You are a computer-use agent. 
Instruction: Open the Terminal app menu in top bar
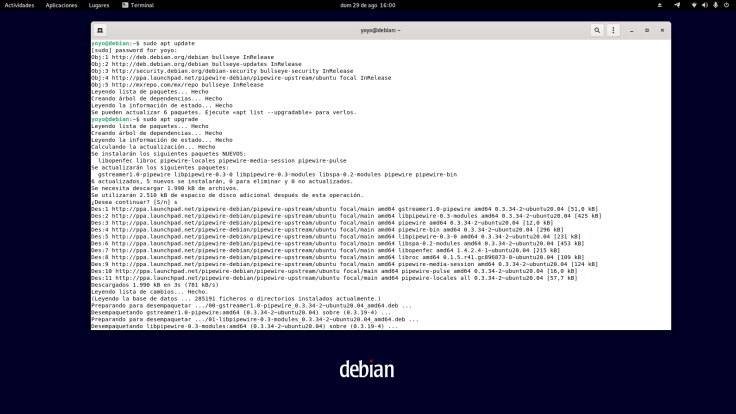click(x=138, y=6)
